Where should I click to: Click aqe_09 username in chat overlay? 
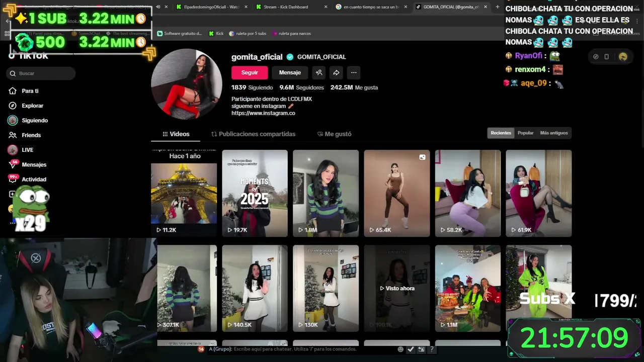click(x=534, y=83)
